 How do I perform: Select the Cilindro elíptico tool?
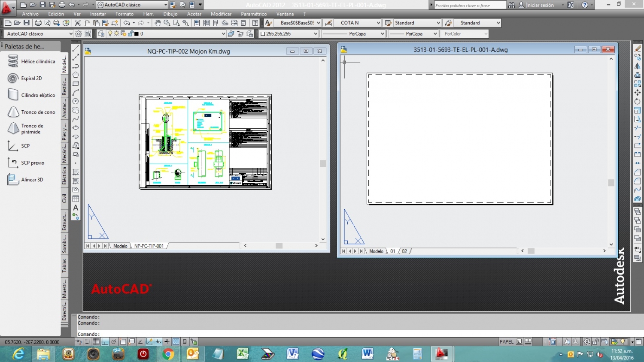click(x=31, y=95)
